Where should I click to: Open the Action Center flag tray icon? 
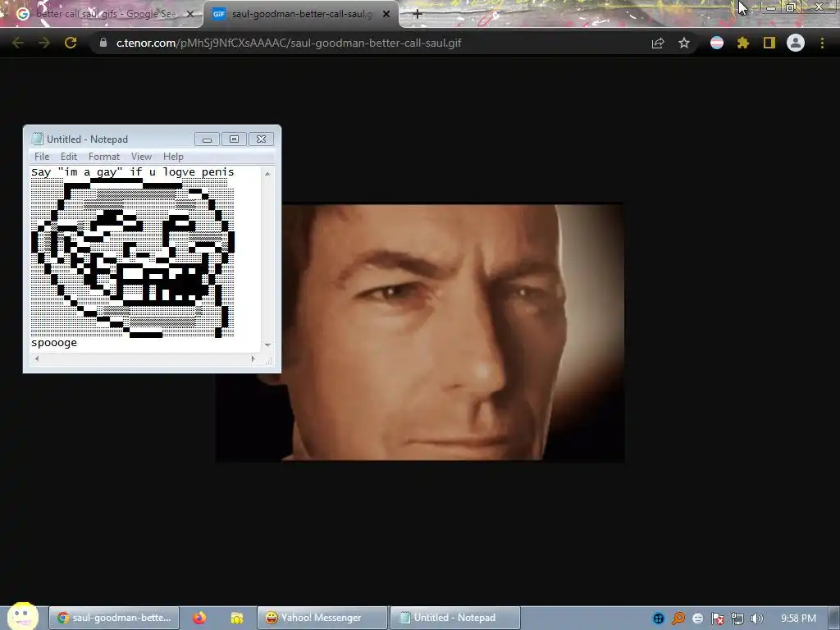[717, 619]
